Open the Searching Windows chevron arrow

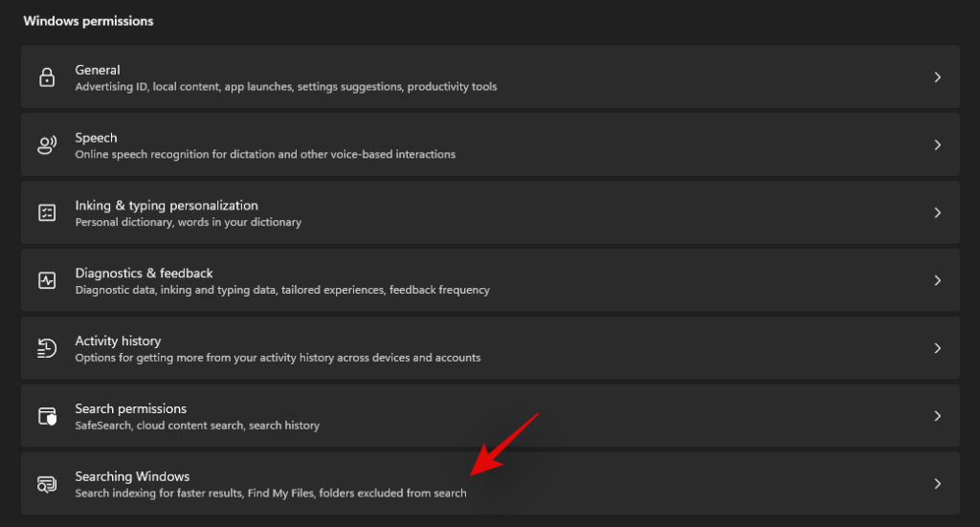[x=938, y=484]
